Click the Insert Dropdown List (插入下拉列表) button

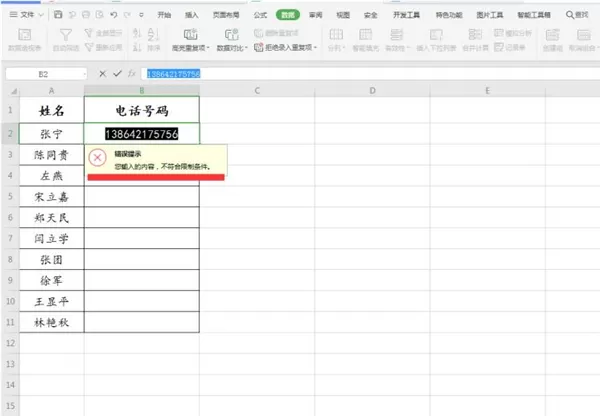point(436,40)
